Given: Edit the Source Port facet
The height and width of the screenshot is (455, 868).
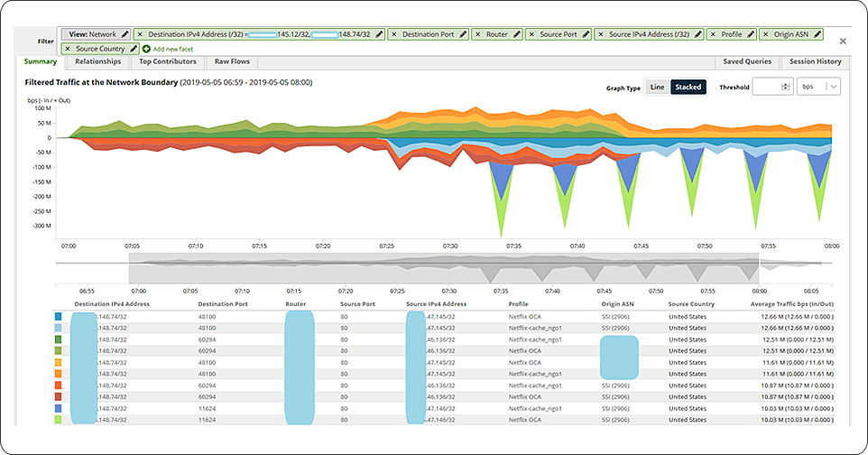Looking at the screenshot, I should pyautogui.click(x=586, y=34).
